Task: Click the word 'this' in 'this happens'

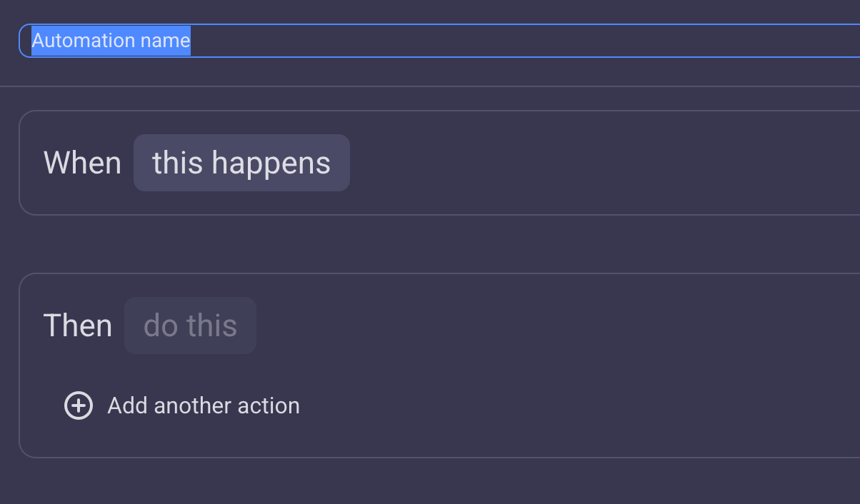Action: [x=178, y=163]
